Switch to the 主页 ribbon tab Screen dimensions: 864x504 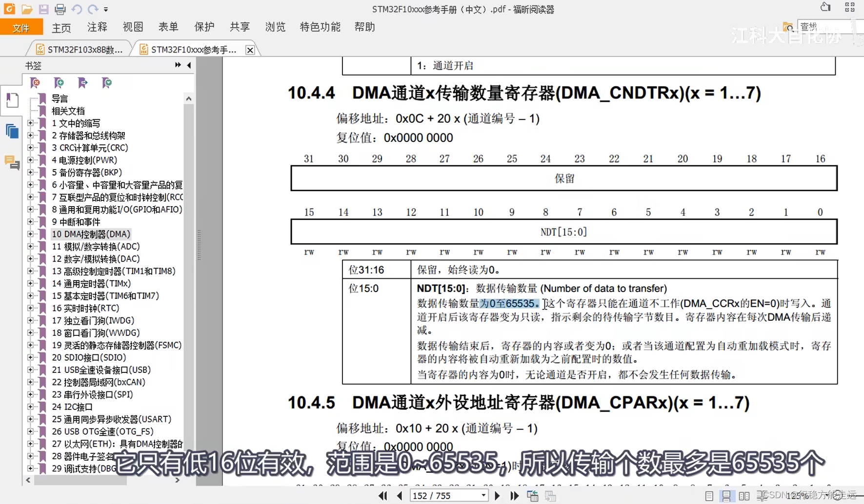61,27
